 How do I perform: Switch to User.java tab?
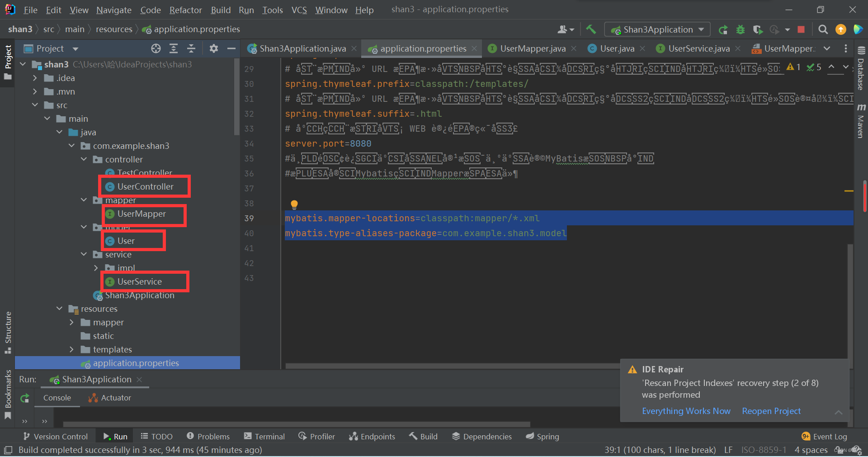[617, 48]
